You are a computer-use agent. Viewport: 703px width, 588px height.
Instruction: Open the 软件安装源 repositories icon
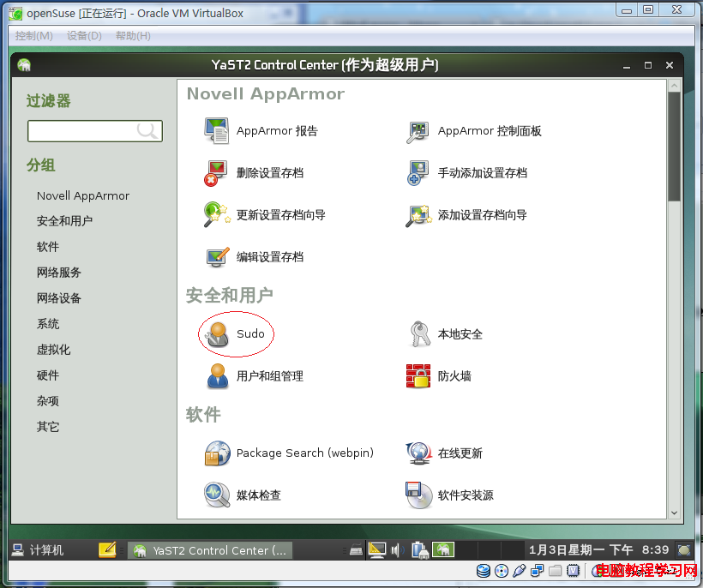pyautogui.click(x=418, y=495)
